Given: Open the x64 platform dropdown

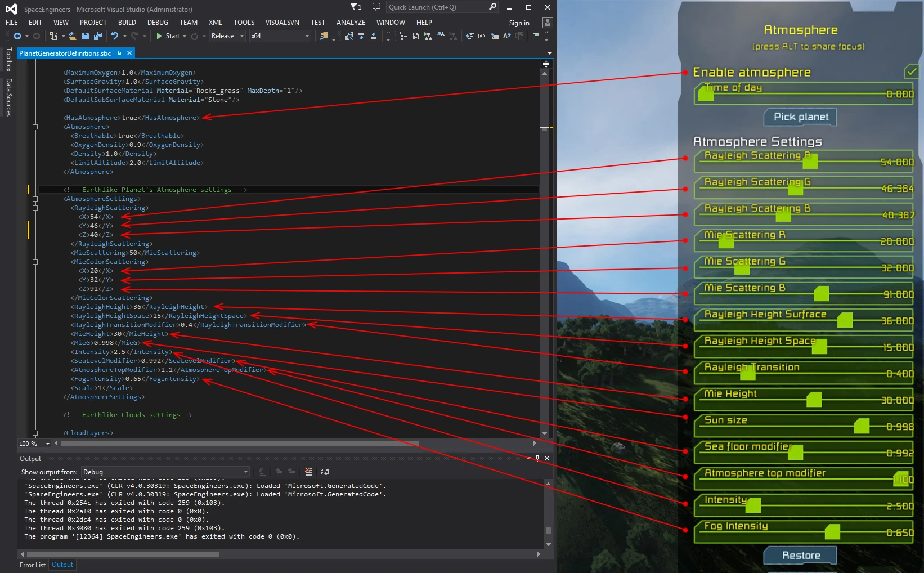Looking at the screenshot, I should [280, 36].
